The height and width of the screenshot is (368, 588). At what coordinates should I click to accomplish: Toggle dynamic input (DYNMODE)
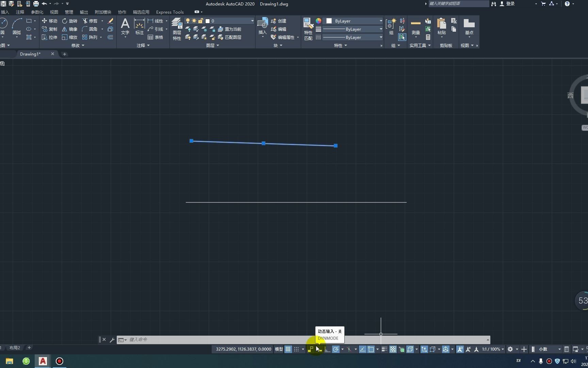pos(318,349)
